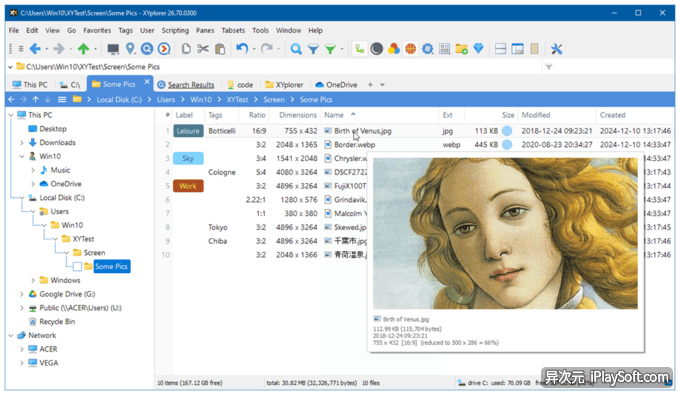The height and width of the screenshot is (395, 680).
Task: Click the Cut scissors icon
Action: pos(203,49)
